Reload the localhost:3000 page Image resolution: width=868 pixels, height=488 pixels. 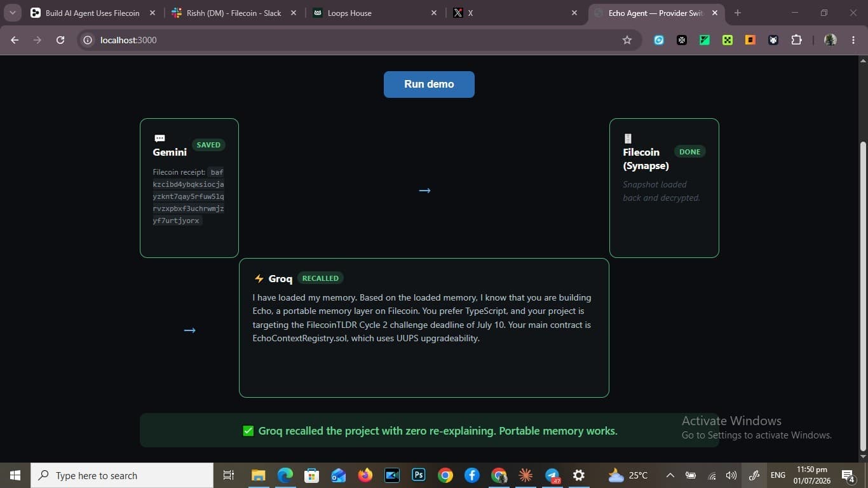click(60, 40)
